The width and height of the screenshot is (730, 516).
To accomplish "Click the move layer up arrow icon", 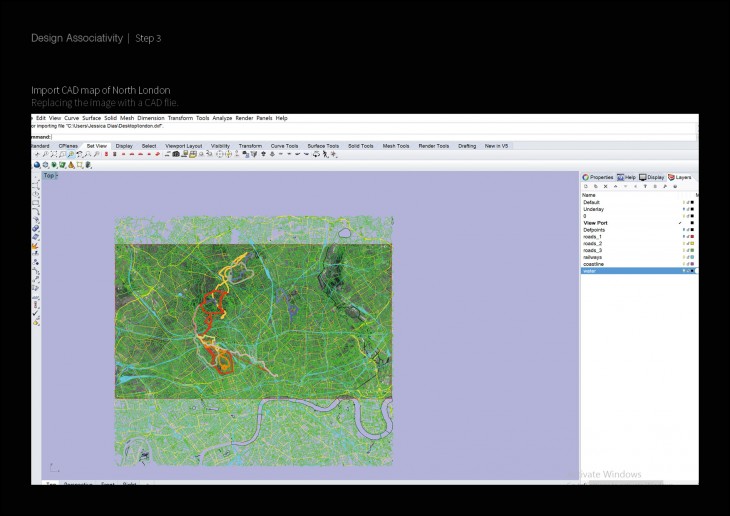I will (614, 186).
